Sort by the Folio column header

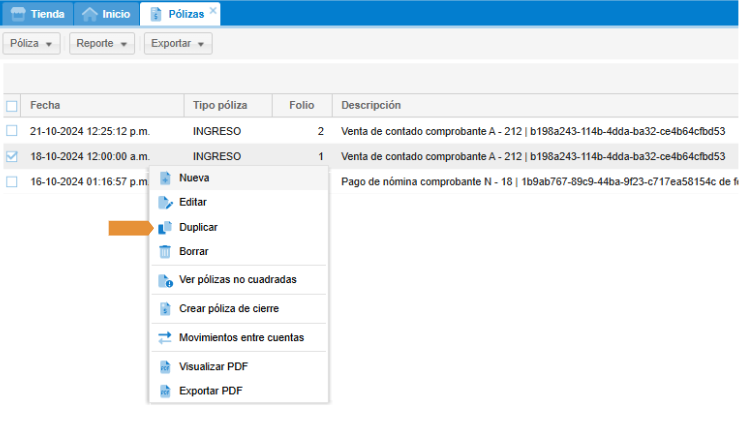click(301, 105)
